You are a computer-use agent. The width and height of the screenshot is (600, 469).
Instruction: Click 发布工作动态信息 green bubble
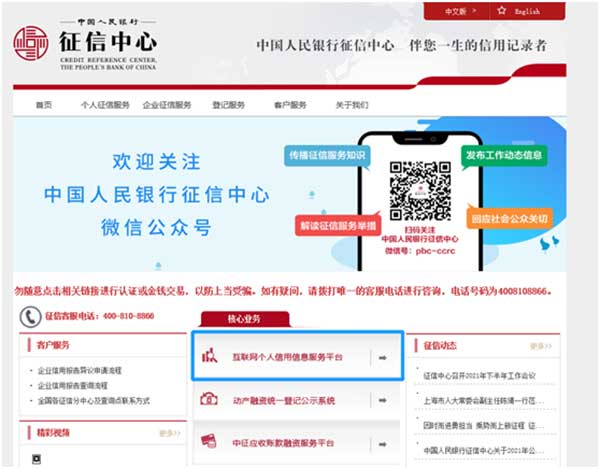point(504,155)
